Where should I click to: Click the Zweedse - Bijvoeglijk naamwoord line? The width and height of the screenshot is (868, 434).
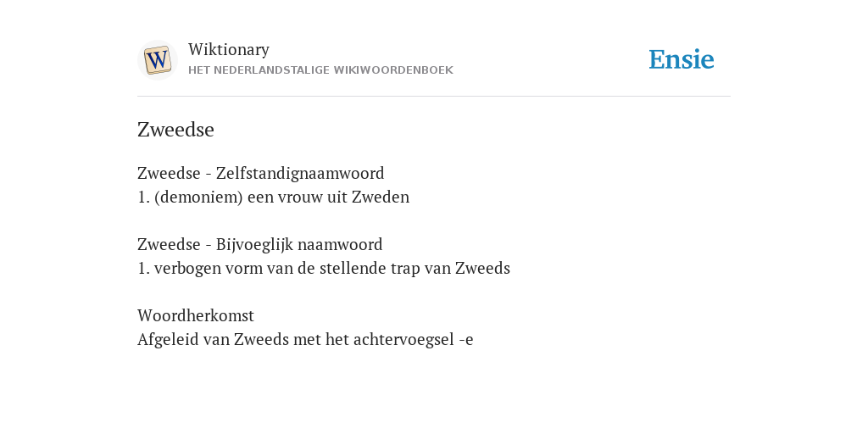tap(260, 245)
